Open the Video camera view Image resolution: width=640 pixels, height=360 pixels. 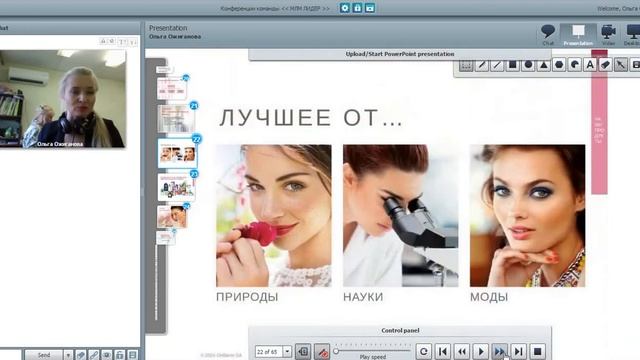608,35
